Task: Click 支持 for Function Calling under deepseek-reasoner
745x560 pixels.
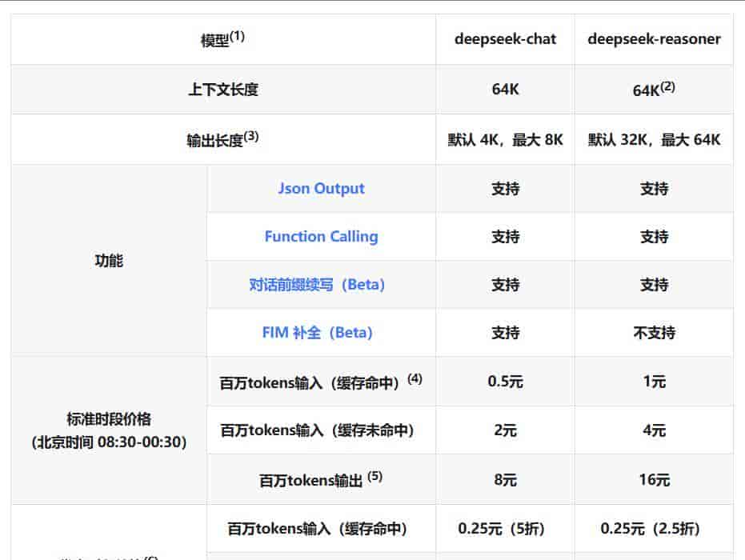Action: [654, 237]
